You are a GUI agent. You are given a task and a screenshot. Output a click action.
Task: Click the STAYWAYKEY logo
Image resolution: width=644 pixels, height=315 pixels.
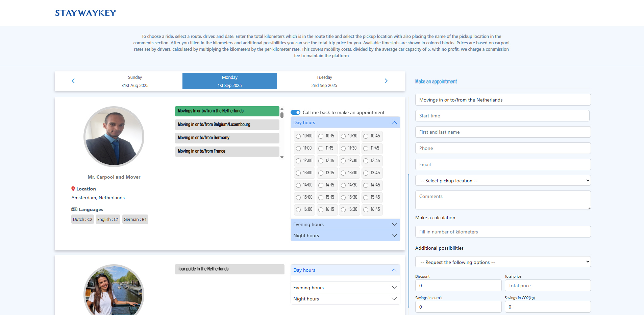85,13
